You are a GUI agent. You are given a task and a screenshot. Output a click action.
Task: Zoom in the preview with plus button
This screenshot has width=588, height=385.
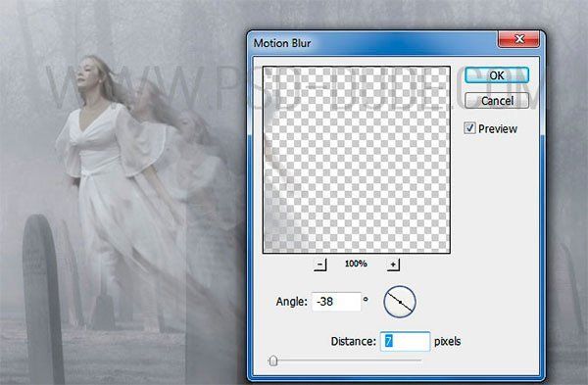pos(393,265)
